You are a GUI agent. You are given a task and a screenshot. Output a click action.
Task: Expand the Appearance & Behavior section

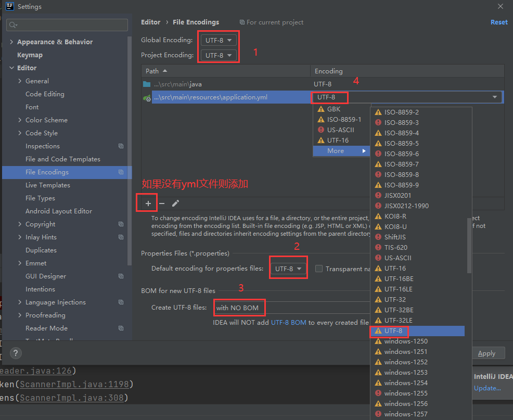pyautogui.click(x=11, y=42)
